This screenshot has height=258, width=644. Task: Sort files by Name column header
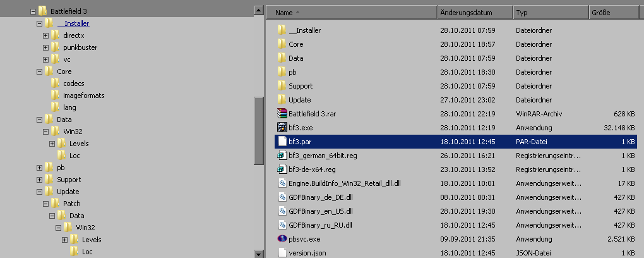click(352, 13)
